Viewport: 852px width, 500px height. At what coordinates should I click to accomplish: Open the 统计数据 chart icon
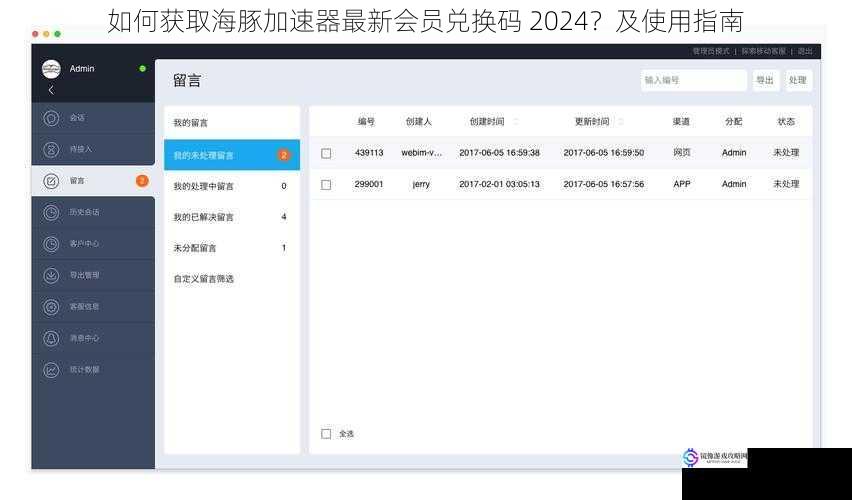point(51,370)
